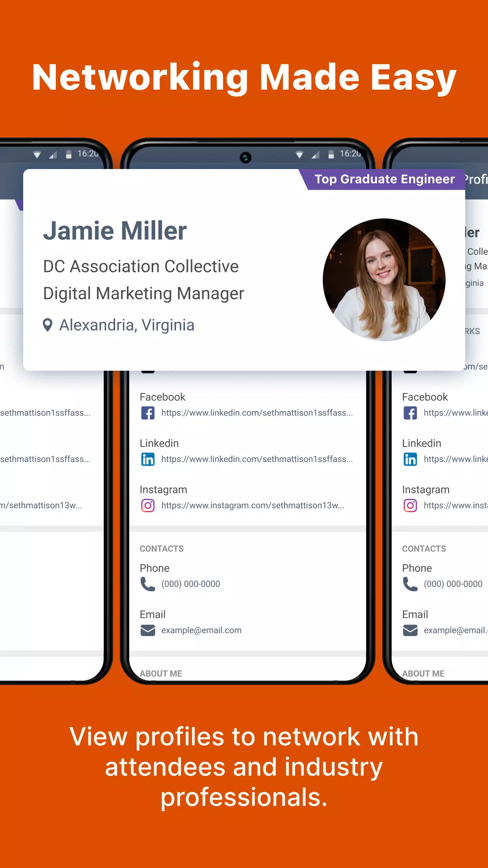This screenshot has height=868, width=488.
Task: Tap the Phone label in the center phone
Action: 154,568
